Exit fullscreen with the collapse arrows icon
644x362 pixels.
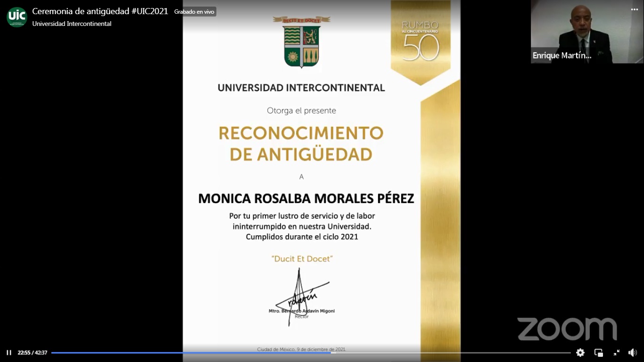point(617,353)
